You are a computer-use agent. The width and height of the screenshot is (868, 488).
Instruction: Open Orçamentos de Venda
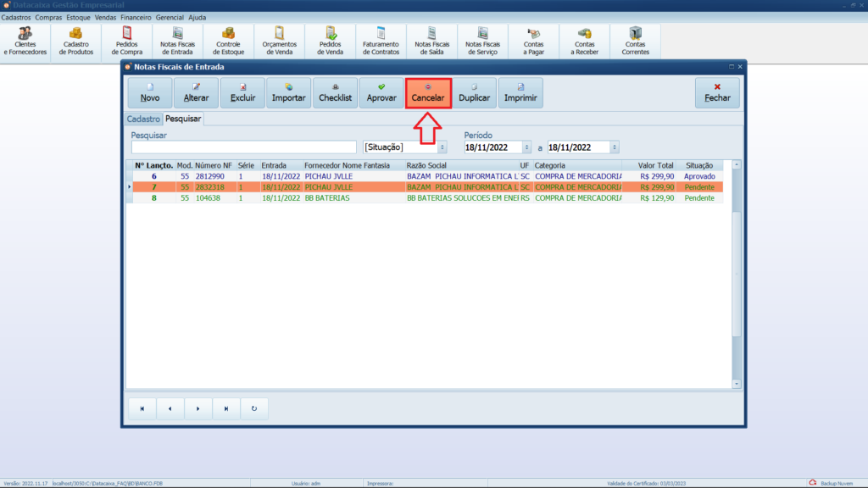click(279, 41)
